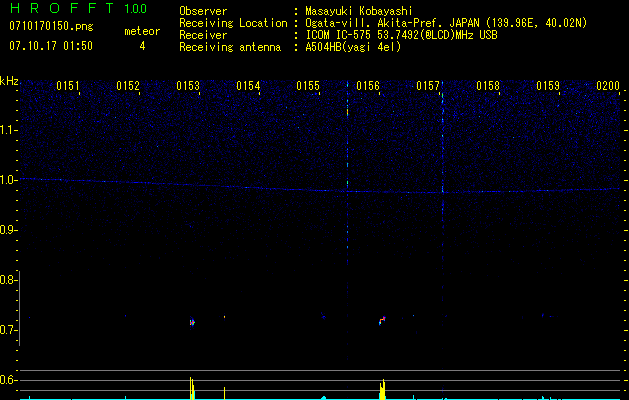Click the 0155 time marker
Screen dimensions: 629x400
pyautogui.click(x=308, y=86)
